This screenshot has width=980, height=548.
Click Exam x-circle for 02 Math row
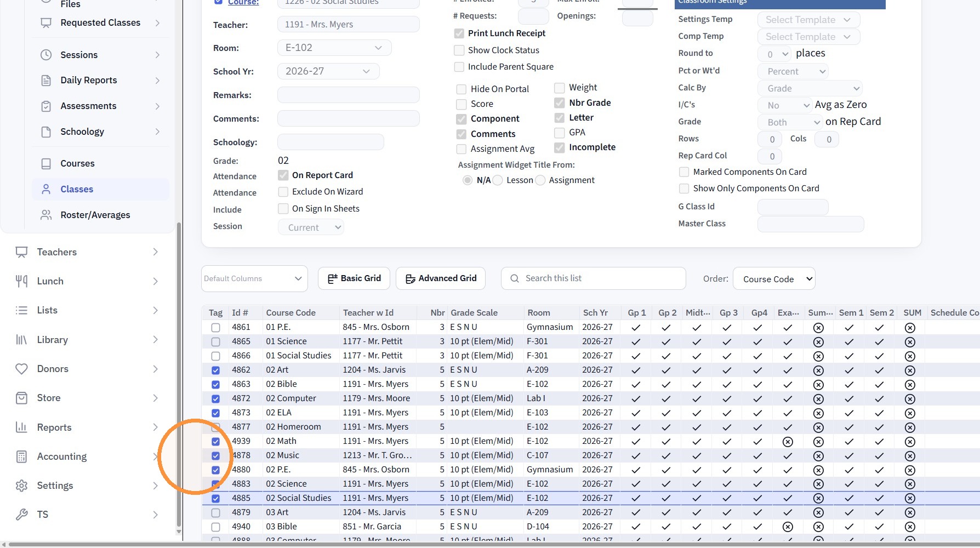click(x=788, y=442)
